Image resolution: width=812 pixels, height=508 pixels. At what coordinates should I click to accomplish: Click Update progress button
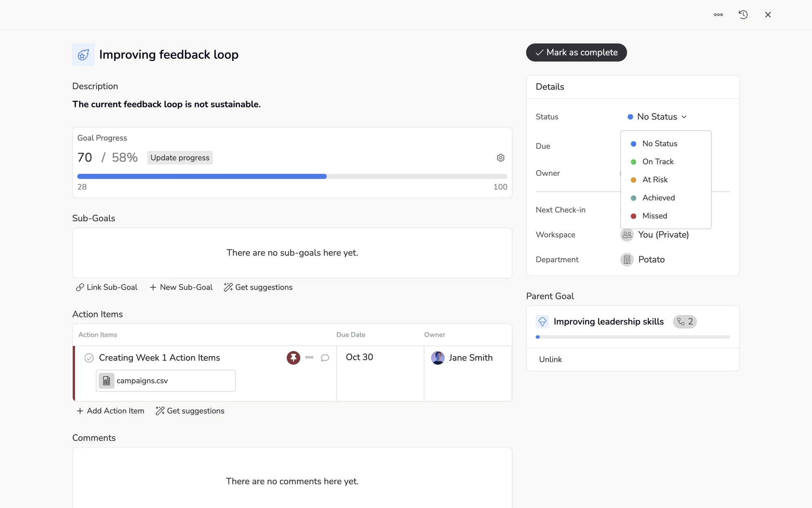tap(180, 158)
